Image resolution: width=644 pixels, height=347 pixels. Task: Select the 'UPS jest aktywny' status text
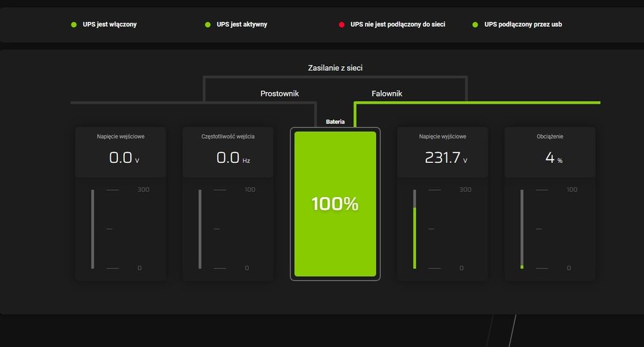(242, 24)
